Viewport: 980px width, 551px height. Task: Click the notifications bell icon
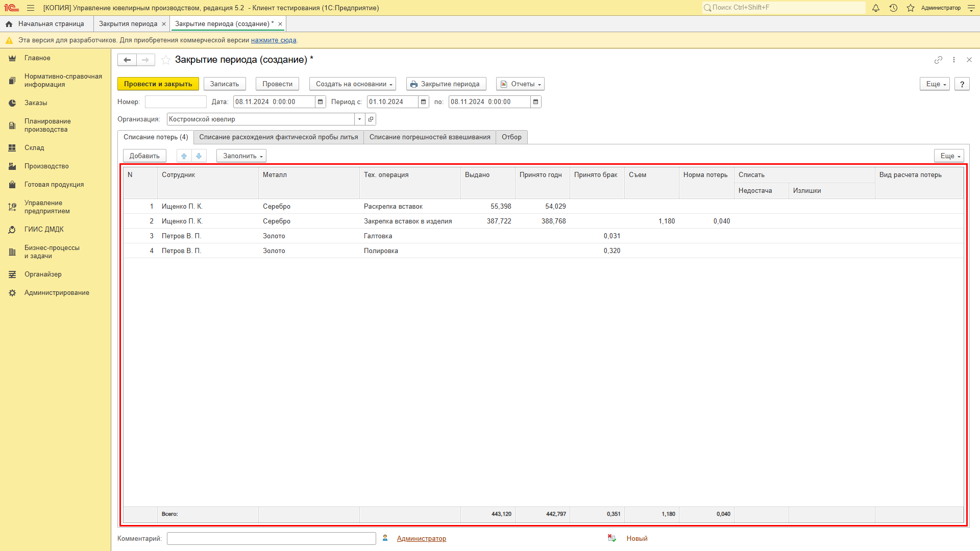876,8
